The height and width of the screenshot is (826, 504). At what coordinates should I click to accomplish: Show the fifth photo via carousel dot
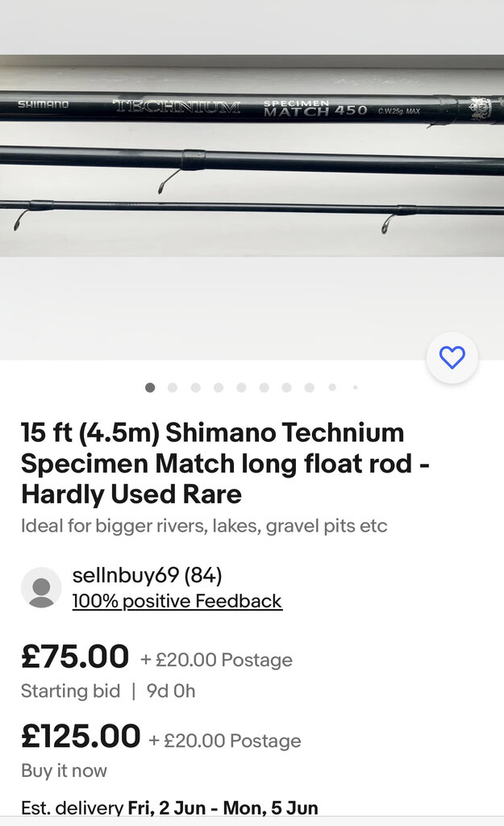(x=241, y=387)
